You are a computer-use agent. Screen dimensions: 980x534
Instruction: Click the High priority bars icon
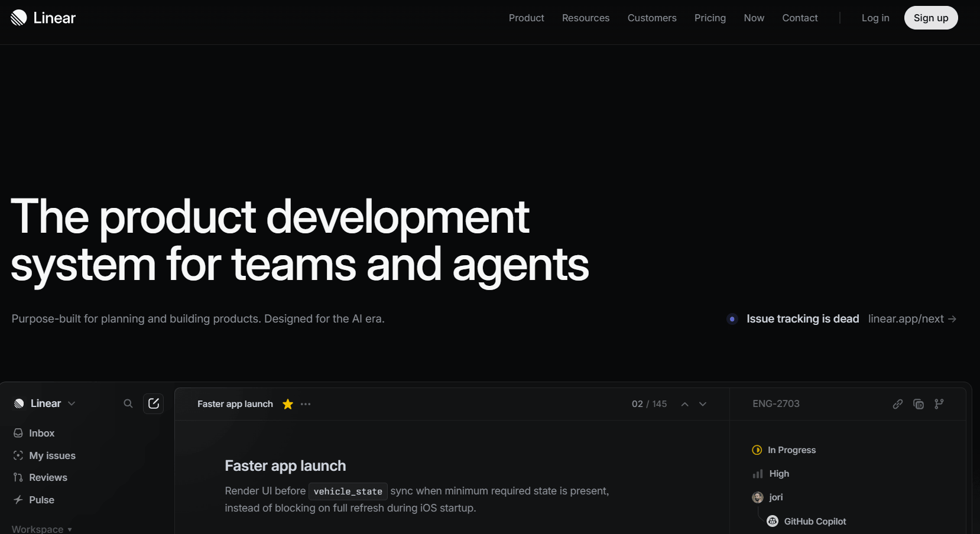tap(758, 474)
